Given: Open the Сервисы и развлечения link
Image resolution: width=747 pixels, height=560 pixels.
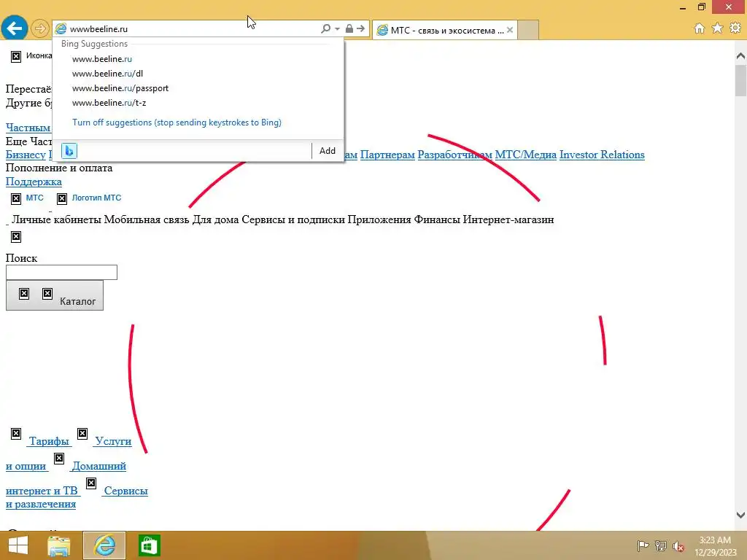Looking at the screenshot, I should click(125, 491).
